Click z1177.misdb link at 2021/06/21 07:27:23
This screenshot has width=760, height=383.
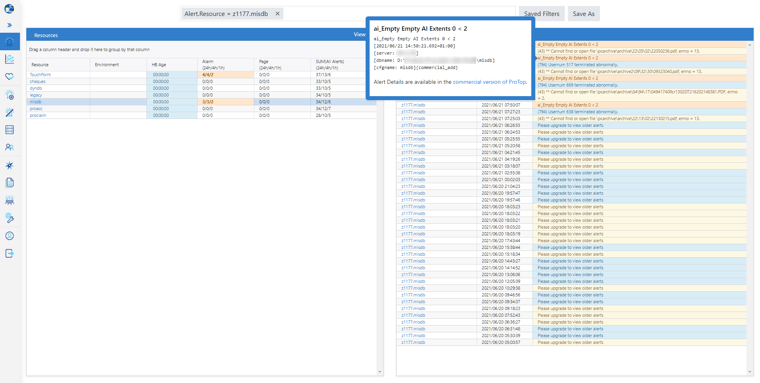[x=413, y=112]
